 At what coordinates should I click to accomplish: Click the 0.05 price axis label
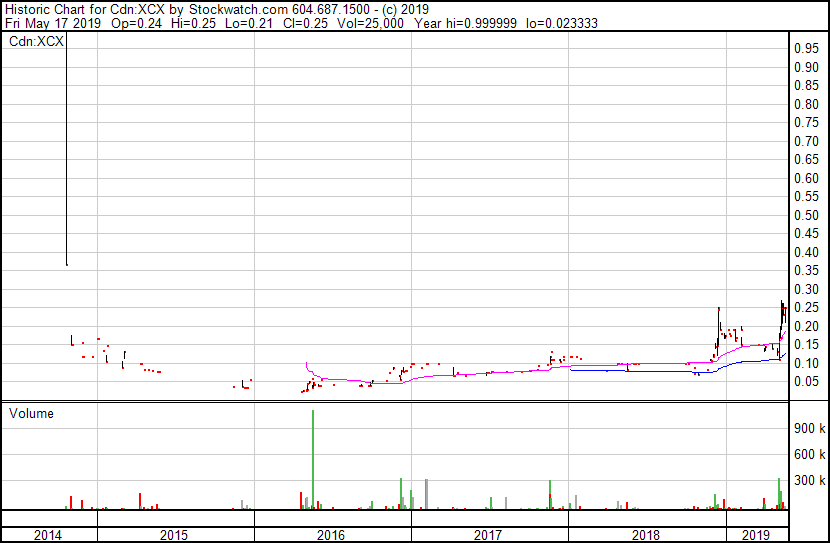(x=806, y=382)
